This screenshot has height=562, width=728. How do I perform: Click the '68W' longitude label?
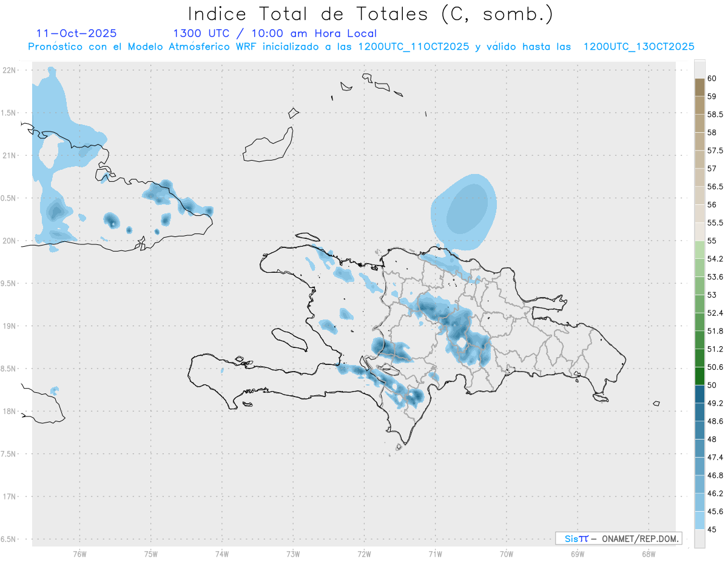(x=649, y=554)
